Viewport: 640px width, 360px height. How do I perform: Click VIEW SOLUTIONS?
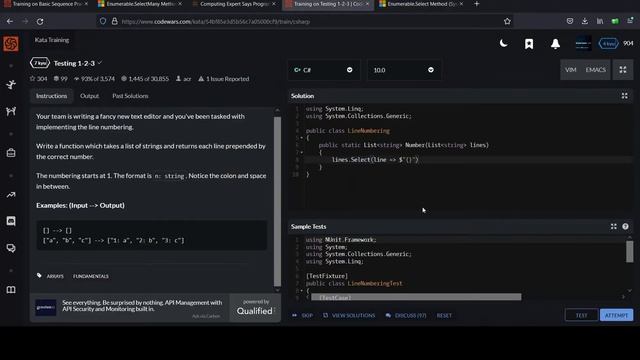tap(349, 316)
